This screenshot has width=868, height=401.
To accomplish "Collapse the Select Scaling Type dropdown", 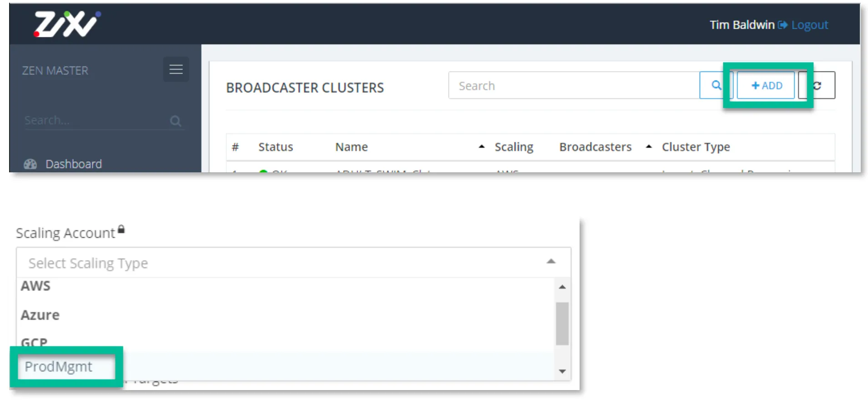I will [x=551, y=261].
